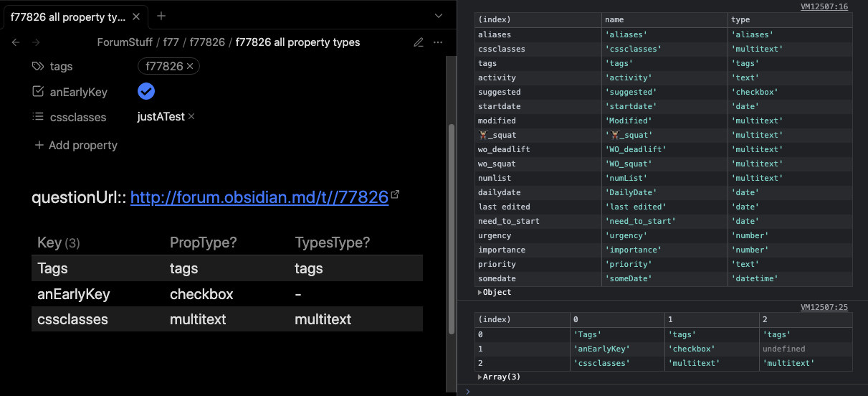The height and width of the screenshot is (396, 868).
Task: Expand the Array(3) disclosure triangle
Action: point(480,377)
